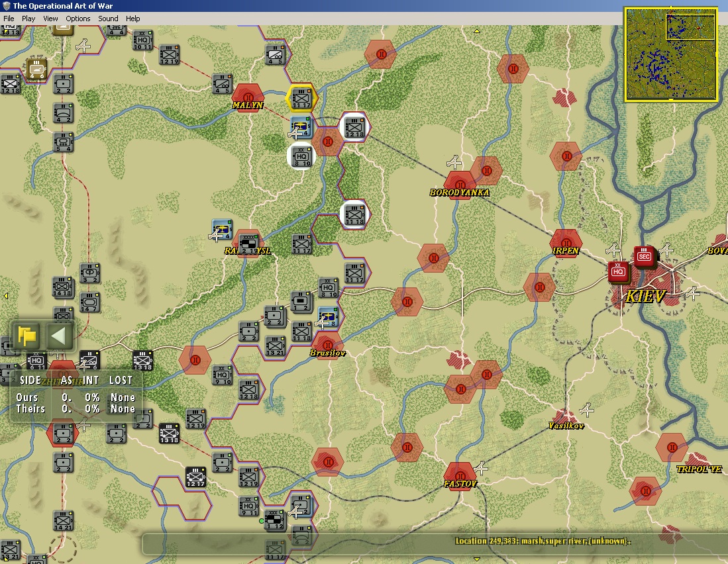
Task: Click the Vasilkov town label
Action: pos(566,426)
